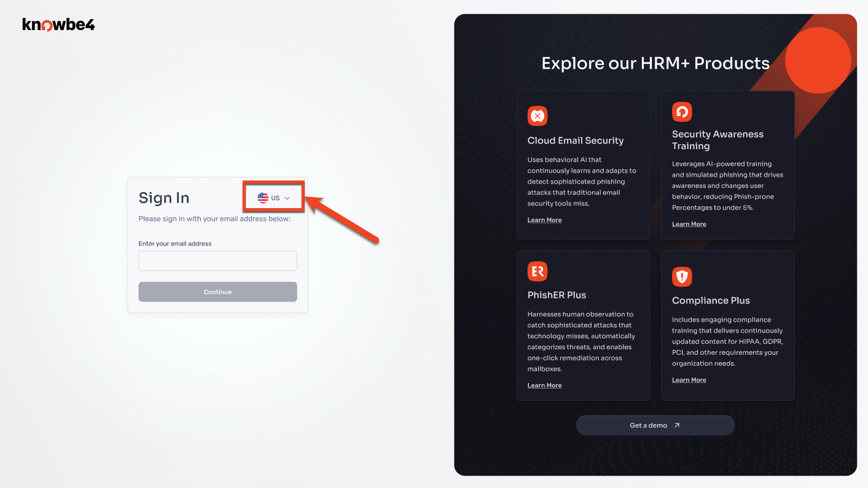This screenshot has width=868, height=488.
Task: Click the Get a demo button
Action: (x=655, y=425)
